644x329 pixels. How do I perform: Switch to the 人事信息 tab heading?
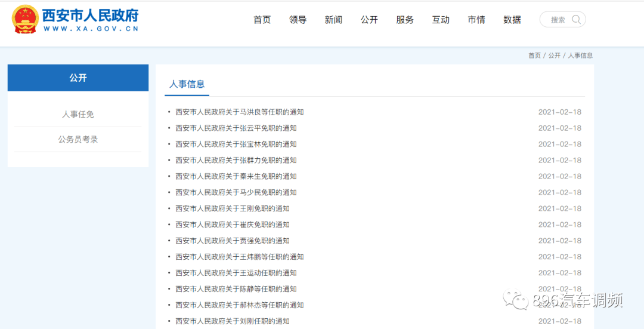click(187, 84)
